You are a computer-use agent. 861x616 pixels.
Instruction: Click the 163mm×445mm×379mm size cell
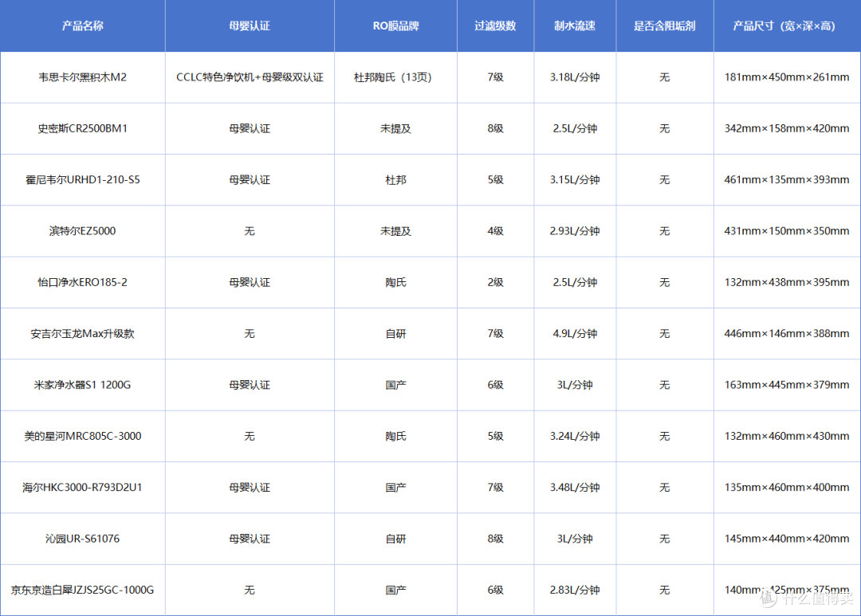(x=787, y=385)
